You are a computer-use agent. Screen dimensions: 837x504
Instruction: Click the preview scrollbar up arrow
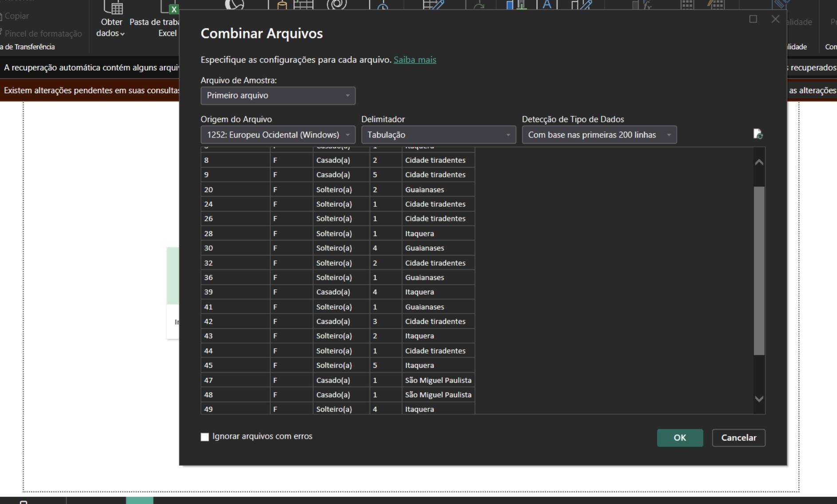pos(759,162)
